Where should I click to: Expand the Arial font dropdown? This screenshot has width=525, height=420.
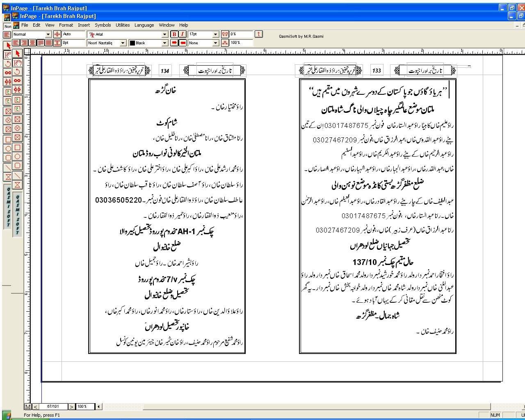pyautogui.click(x=165, y=34)
